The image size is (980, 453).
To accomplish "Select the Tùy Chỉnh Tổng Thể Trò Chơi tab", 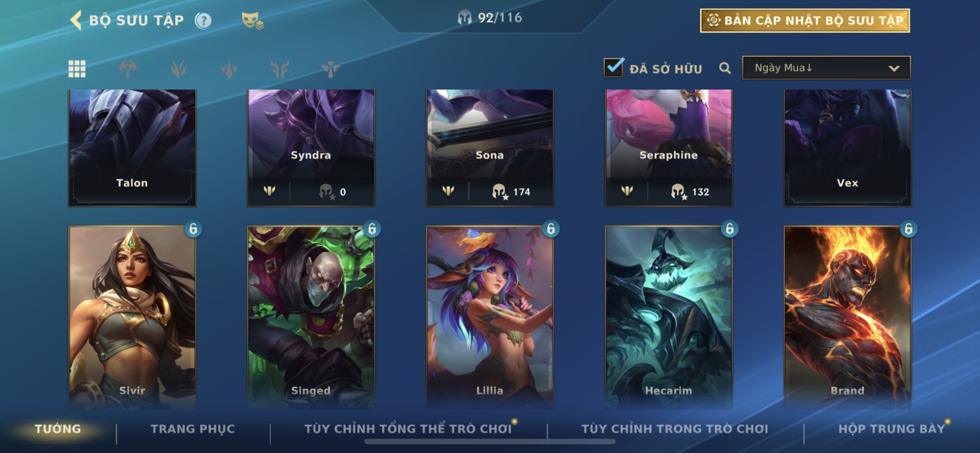I will pyautogui.click(x=408, y=429).
